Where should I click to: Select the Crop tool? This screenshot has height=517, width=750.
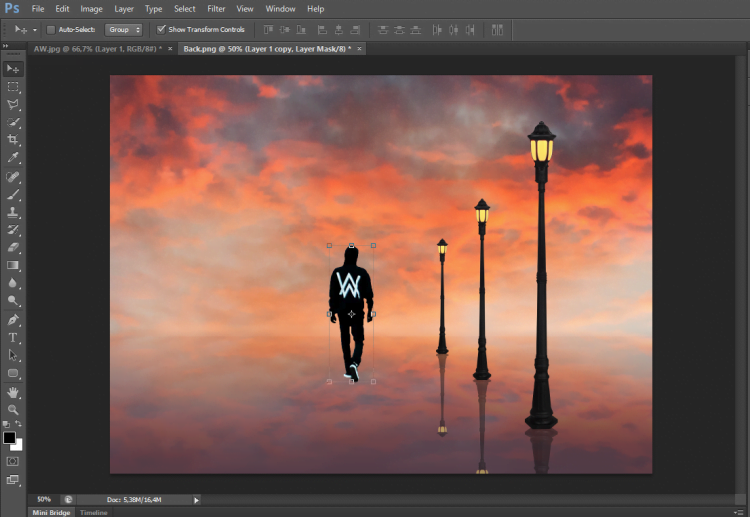tap(14, 140)
